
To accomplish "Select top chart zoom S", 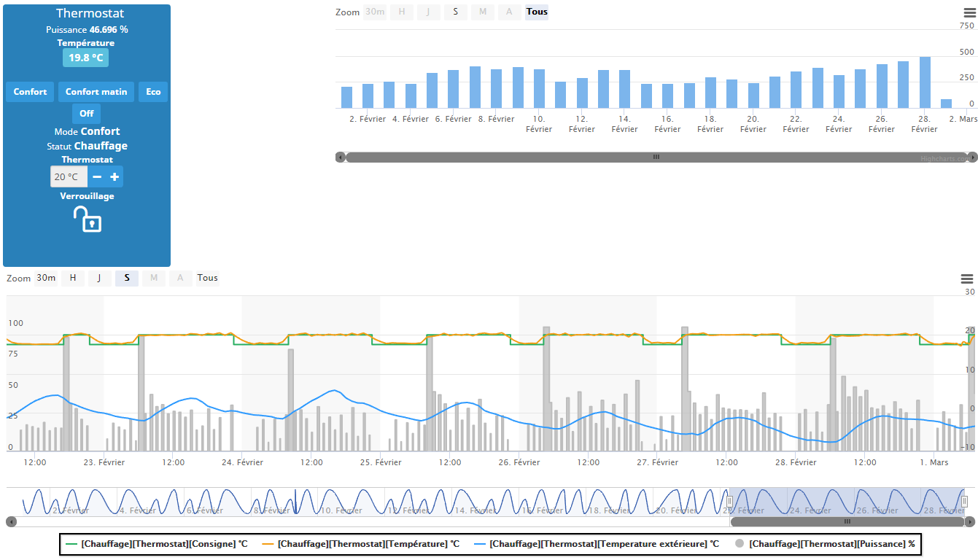I will [456, 12].
